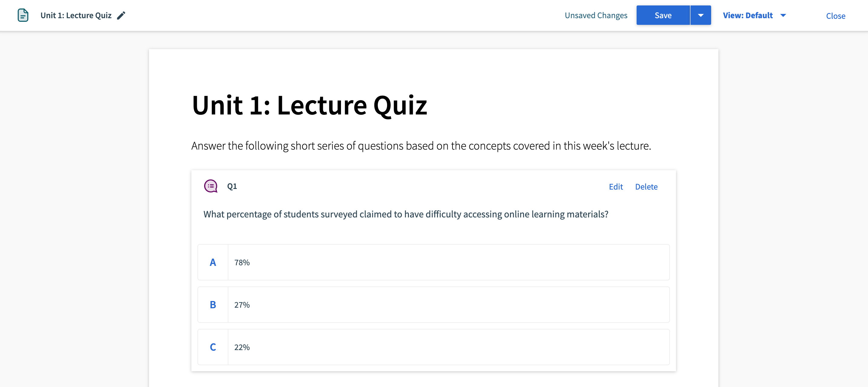
Task: Delete question Q1
Action: pyautogui.click(x=646, y=187)
